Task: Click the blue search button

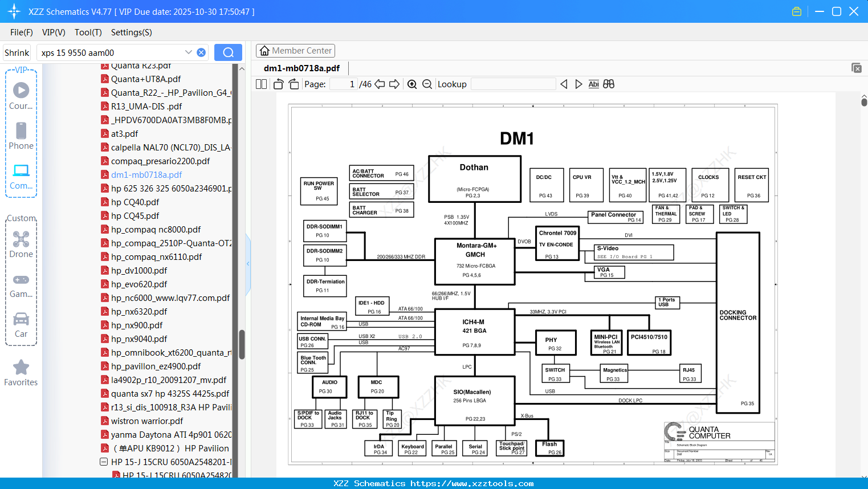Action: pos(228,52)
